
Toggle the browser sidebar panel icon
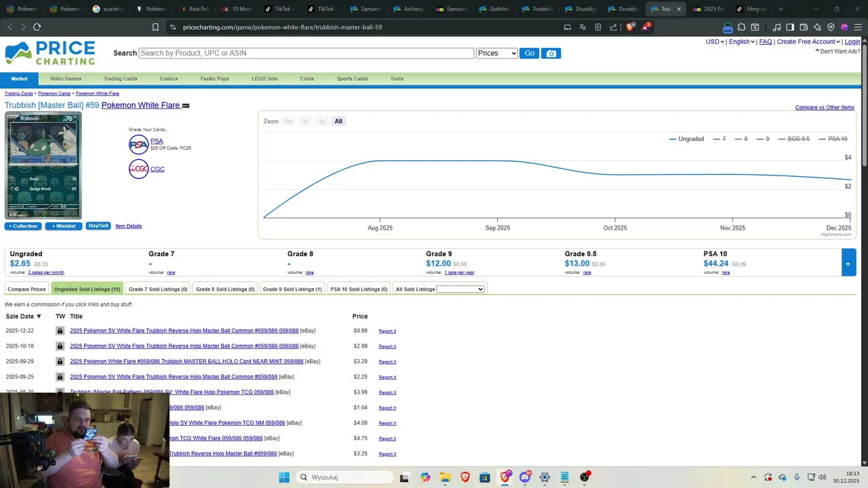click(x=790, y=27)
